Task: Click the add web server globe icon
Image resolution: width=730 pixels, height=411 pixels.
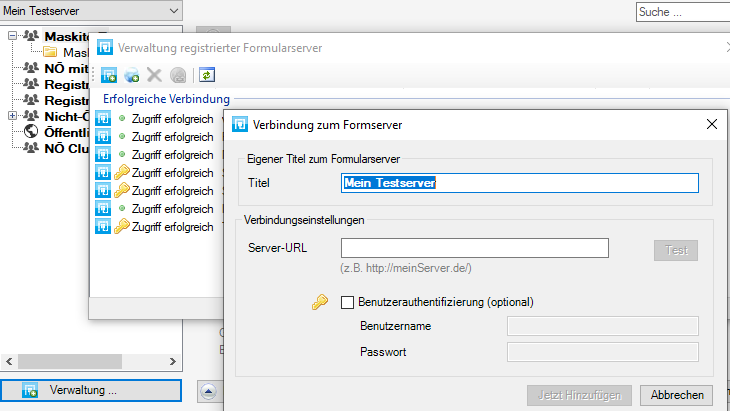Action: pyautogui.click(x=132, y=75)
